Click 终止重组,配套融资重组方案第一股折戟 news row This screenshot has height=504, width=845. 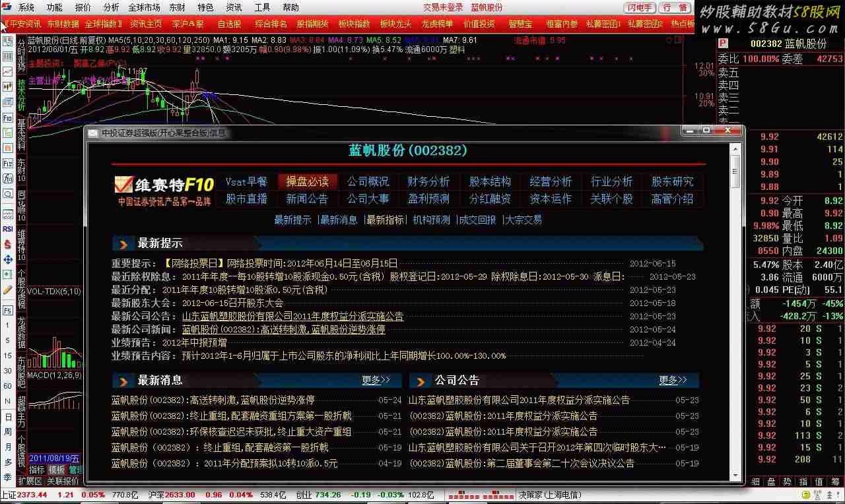(x=232, y=416)
